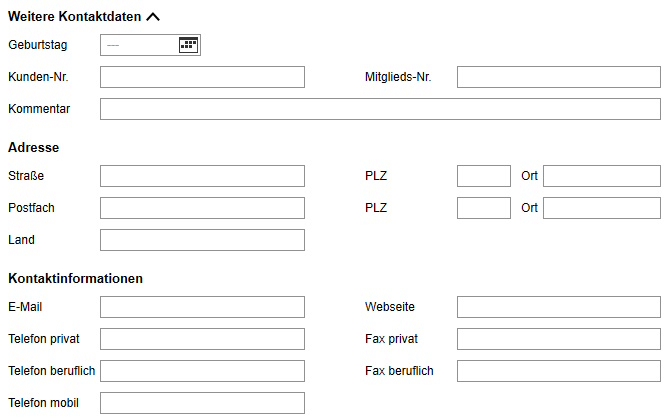This screenshot has height=418, width=667.
Task: Focus the Kunden-Nr. input field
Action: 202,77
